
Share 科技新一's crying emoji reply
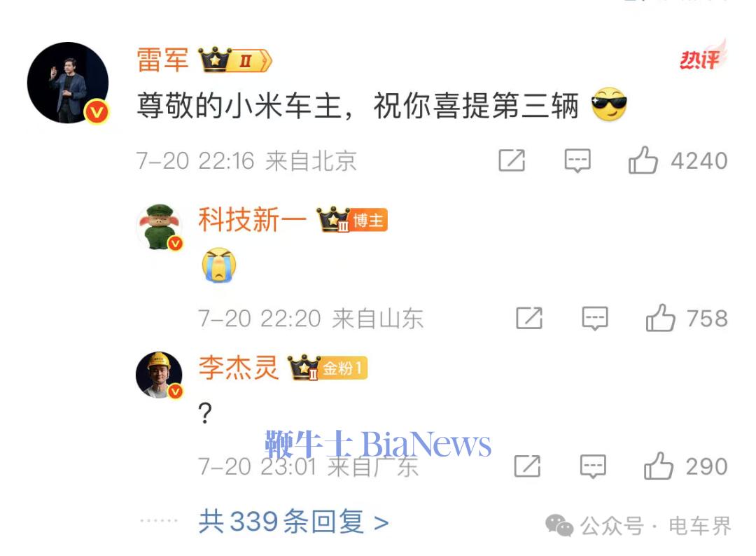pyautogui.click(x=529, y=319)
